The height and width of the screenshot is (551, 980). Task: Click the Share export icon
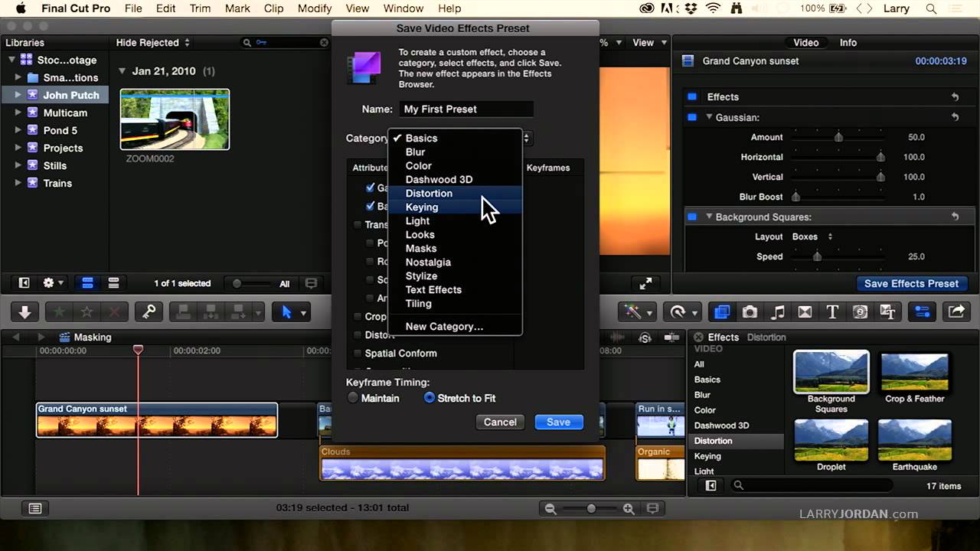pos(956,311)
